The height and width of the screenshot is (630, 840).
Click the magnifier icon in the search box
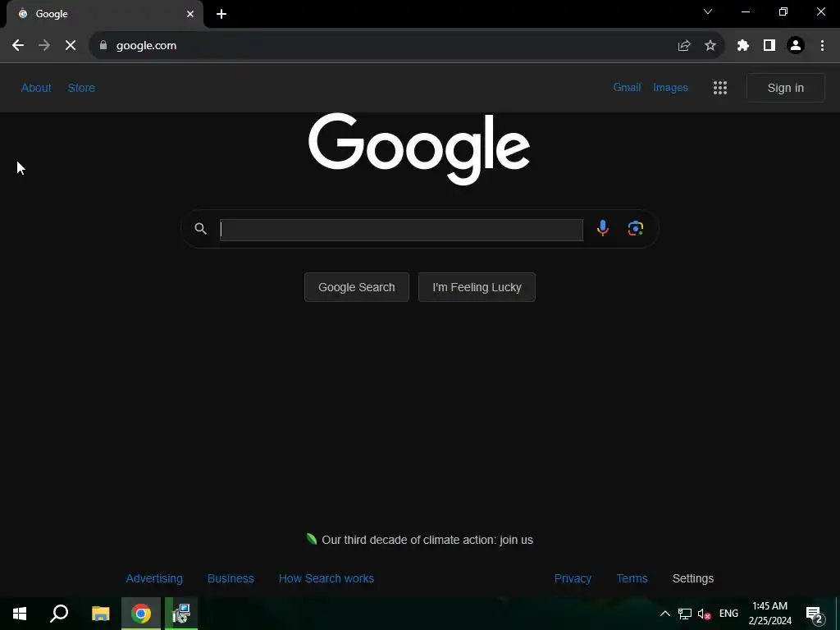coord(200,229)
